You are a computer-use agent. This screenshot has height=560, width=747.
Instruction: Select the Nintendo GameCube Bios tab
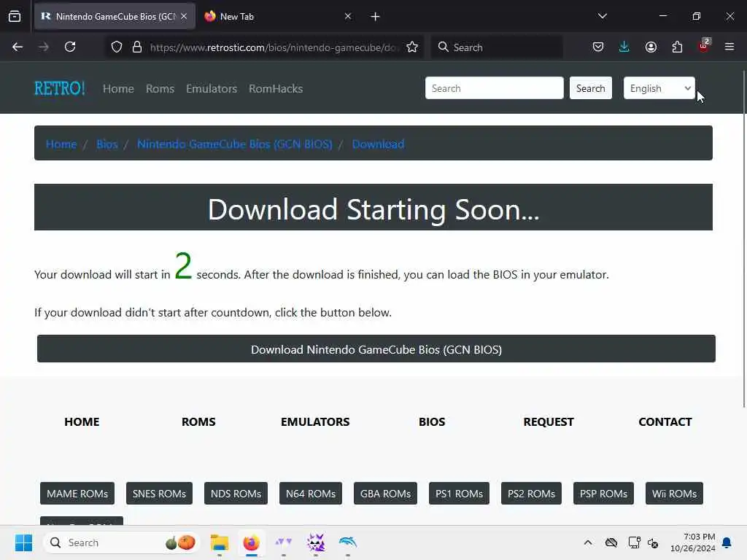115,16
